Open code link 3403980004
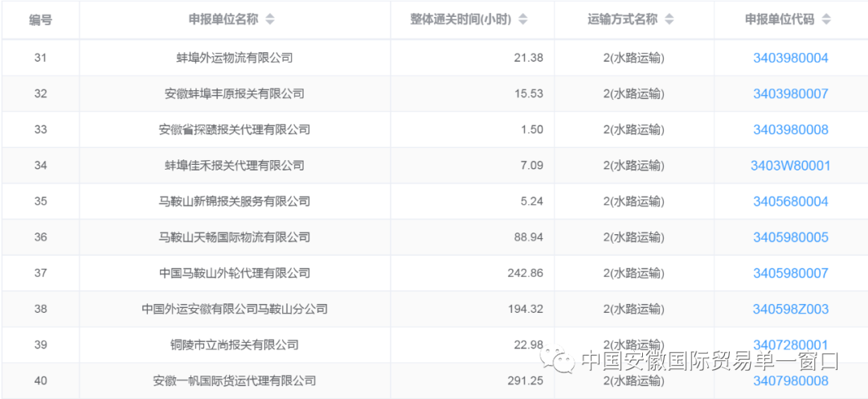 (791, 58)
